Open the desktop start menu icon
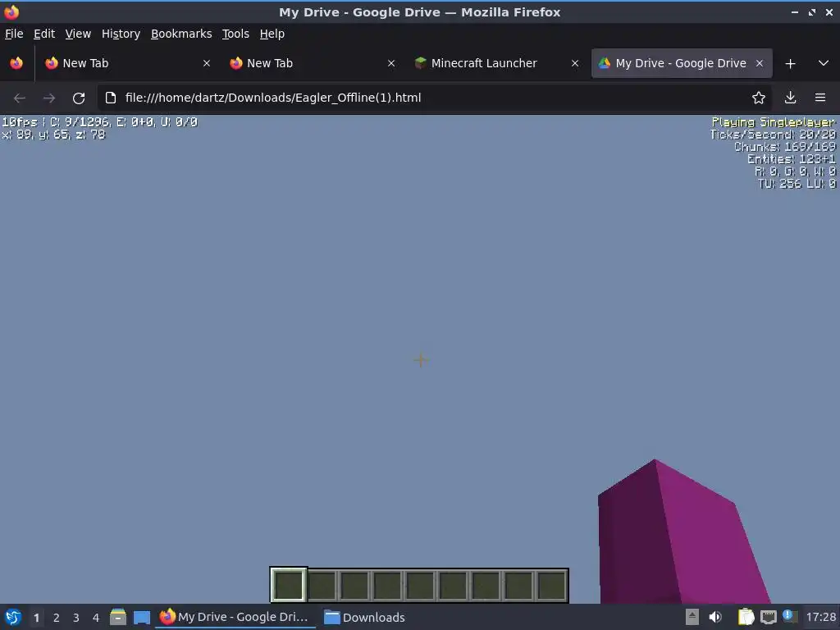This screenshot has width=840, height=630. pos(13,617)
